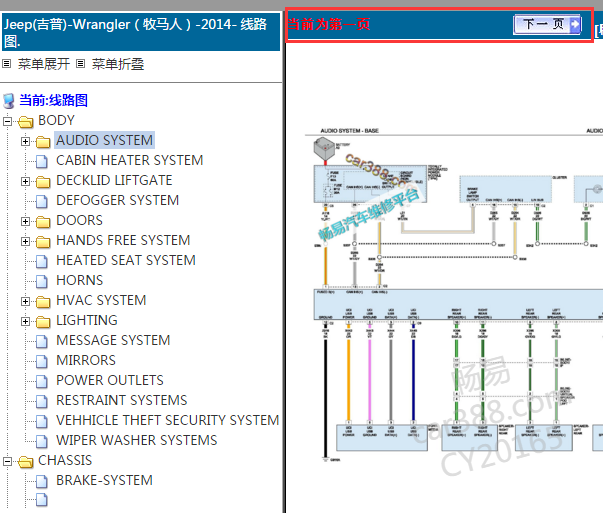Select HANDS FREE SYSTEM entry
The height and width of the screenshot is (513, 603).
tap(123, 240)
